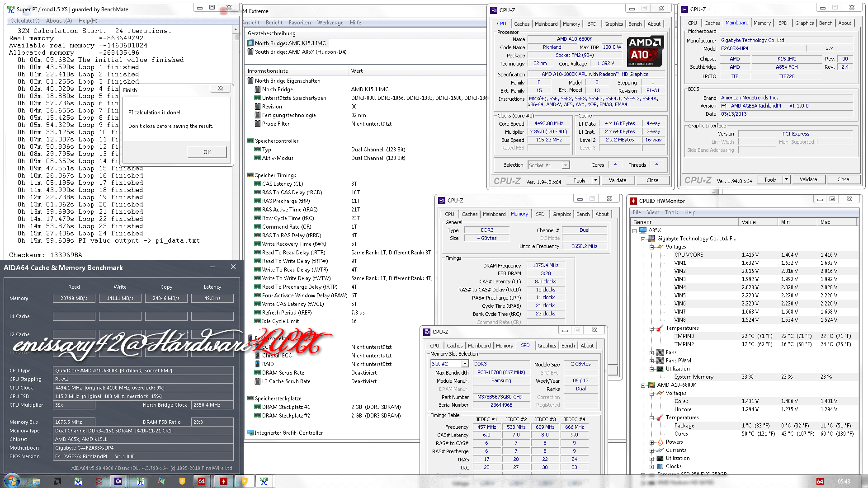Open the Socket #1 selection dropdown
Image resolution: width=868 pixels, height=488 pixels.
pyautogui.click(x=565, y=165)
